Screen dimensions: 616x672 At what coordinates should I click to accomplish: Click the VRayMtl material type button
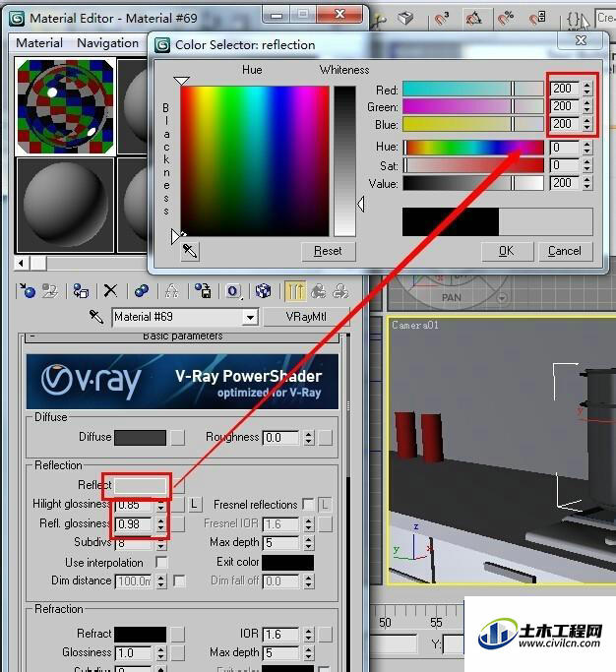(x=306, y=317)
